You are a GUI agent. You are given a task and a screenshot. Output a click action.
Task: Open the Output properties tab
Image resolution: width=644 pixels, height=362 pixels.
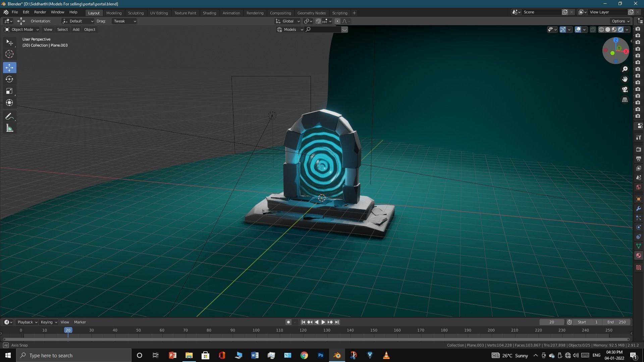638,159
